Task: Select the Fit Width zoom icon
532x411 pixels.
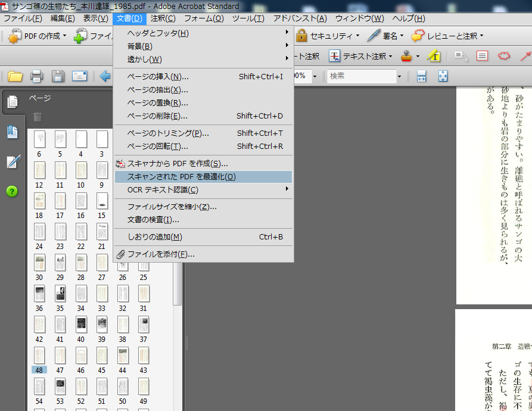Action: [x=422, y=76]
